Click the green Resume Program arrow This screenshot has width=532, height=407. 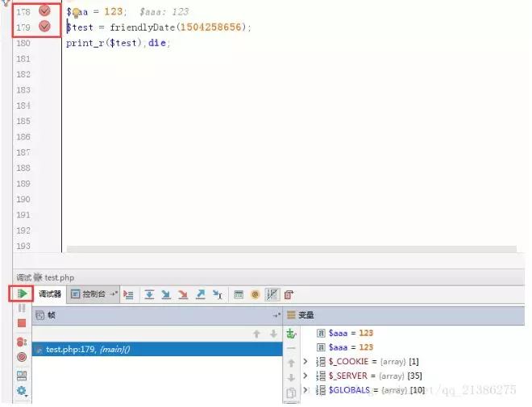(22, 293)
